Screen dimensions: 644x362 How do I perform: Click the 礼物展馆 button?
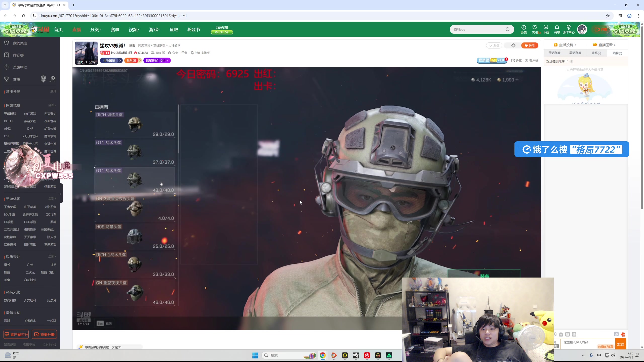(111, 61)
